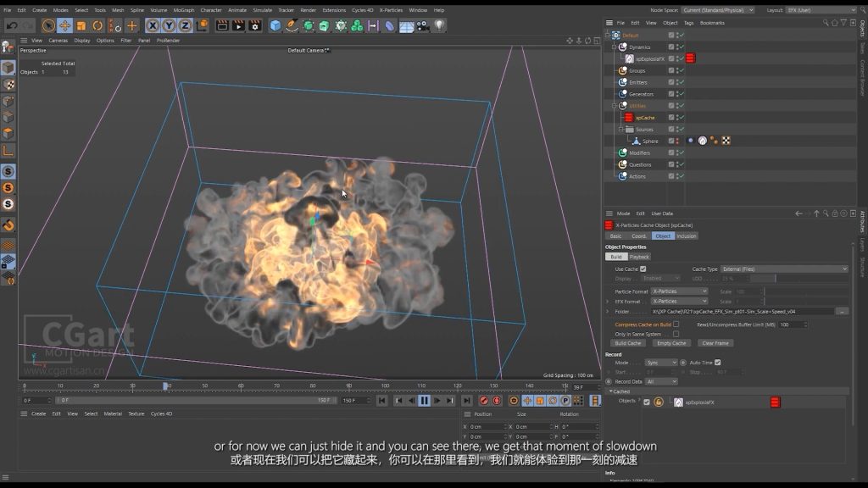This screenshot has height=488, width=868.
Task: Click the Floor grid icon
Action: coord(406,25)
